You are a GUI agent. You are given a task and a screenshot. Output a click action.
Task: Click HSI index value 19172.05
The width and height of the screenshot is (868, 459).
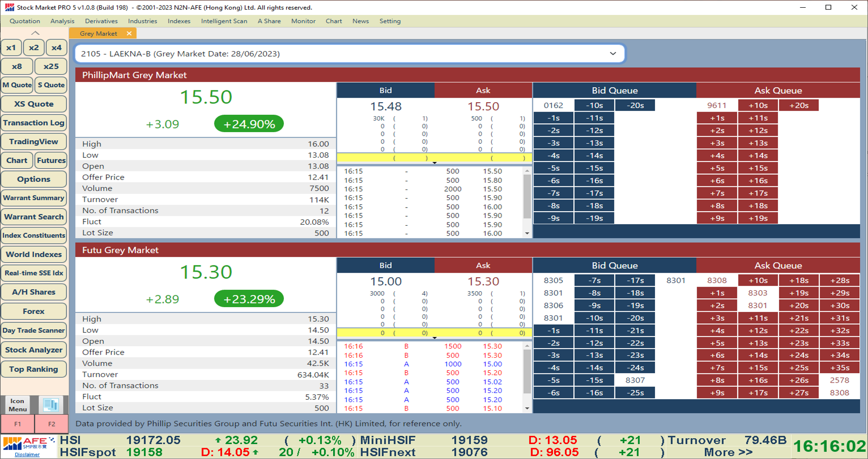click(153, 440)
